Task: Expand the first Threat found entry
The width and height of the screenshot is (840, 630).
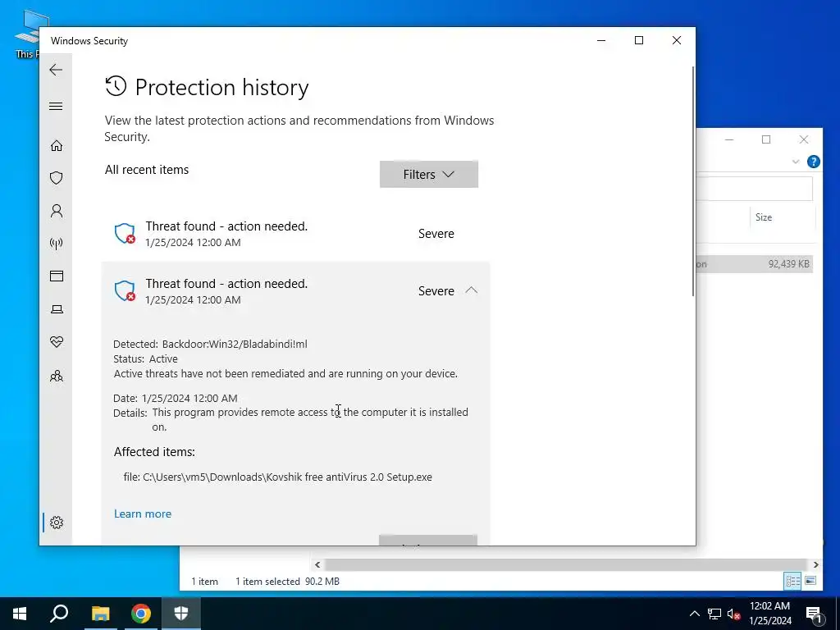Action: pyautogui.click(x=295, y=234)
